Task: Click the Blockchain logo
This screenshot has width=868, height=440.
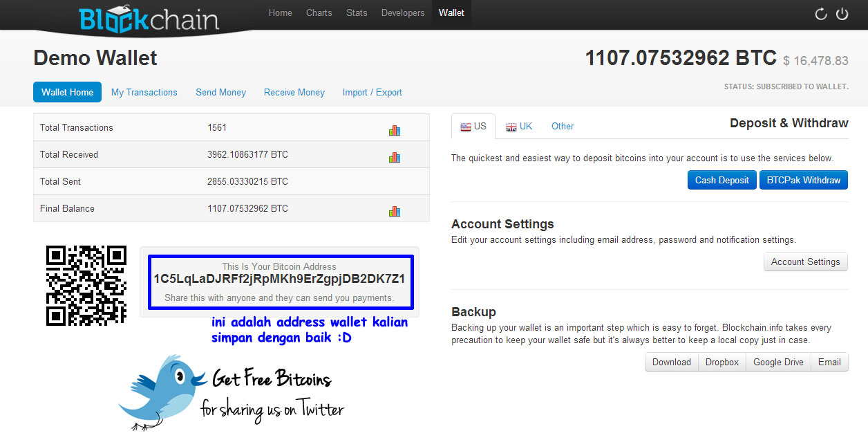Action: tap(149, 19)
